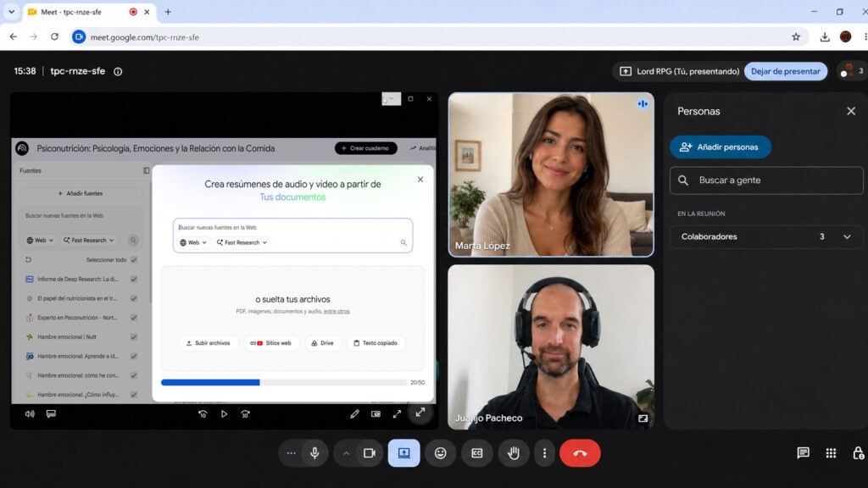Image resolution: width=868 pixels, height=488 pixels.
Task: Click Añadir personas button
Action: click(x=721, y=147)
